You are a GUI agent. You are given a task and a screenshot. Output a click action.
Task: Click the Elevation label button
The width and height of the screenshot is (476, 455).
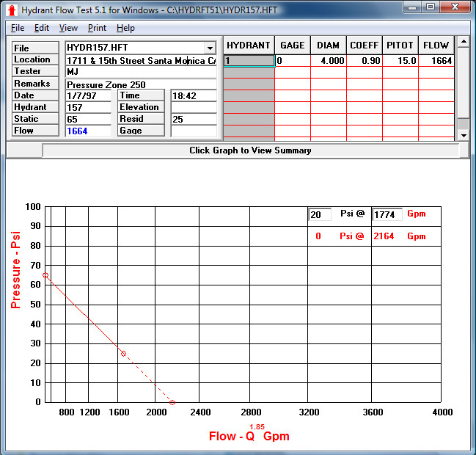click(x=141, y=107)
